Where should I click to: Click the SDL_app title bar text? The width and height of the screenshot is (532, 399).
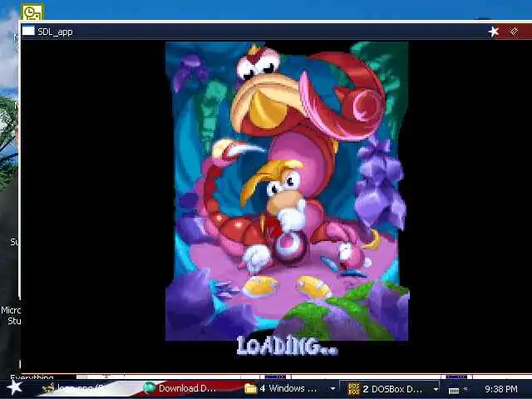click(55, 32)
